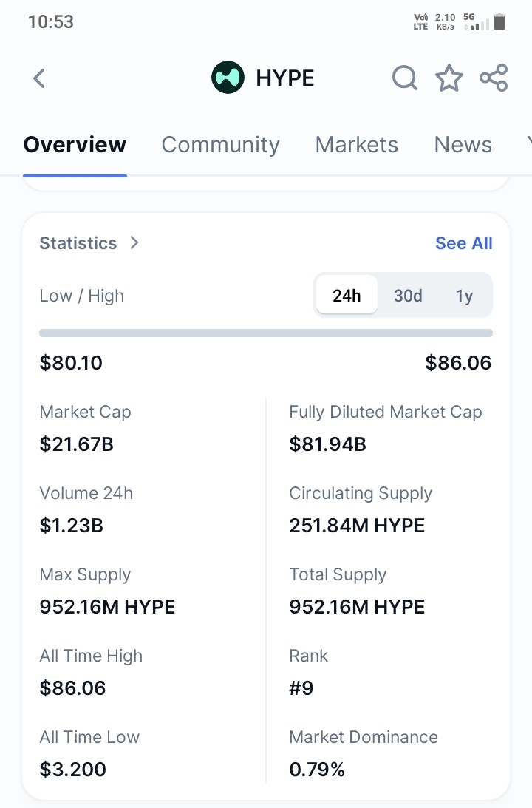Tap the low/high price range bar
This screenshot has width=532, height=808.
(266, 333)
